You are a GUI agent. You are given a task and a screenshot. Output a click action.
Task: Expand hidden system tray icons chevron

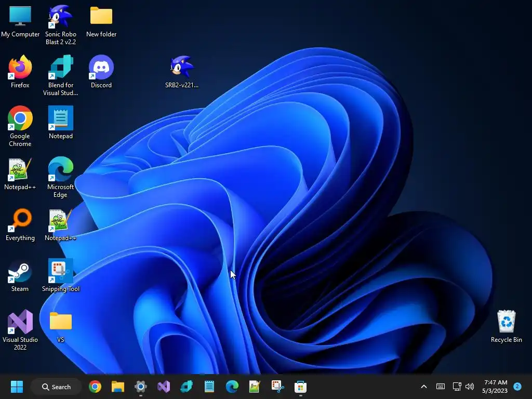click(x=424, y=387)
